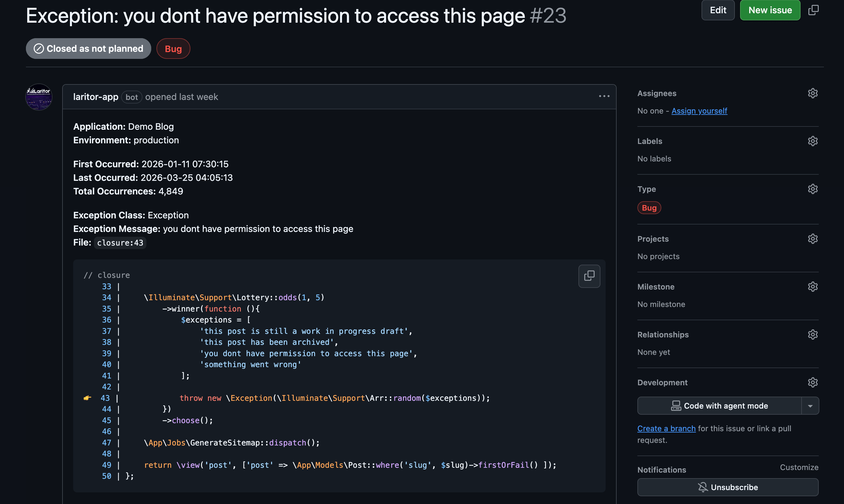Viewport: 844px width, 504px height.
Task: Copy the closure code block
Action: (x=589, y=276)
